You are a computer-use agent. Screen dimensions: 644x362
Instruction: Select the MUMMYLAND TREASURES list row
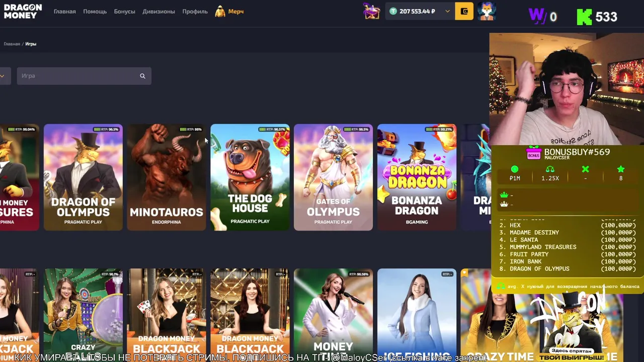coord(568,247)
